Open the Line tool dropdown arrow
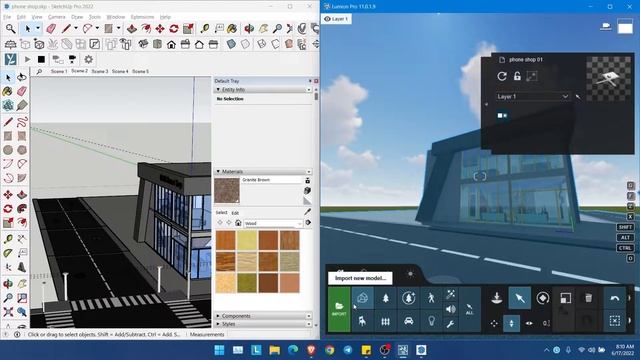640x360 pixels. point(76,29)
